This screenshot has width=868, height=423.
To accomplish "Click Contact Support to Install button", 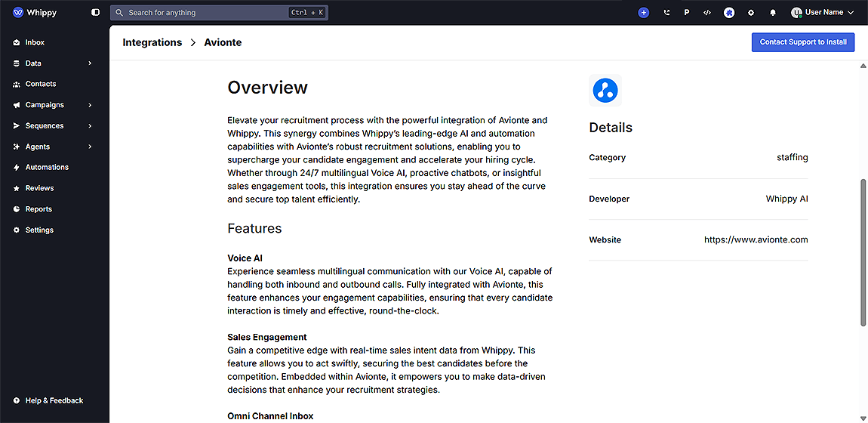I will point(802,42).
